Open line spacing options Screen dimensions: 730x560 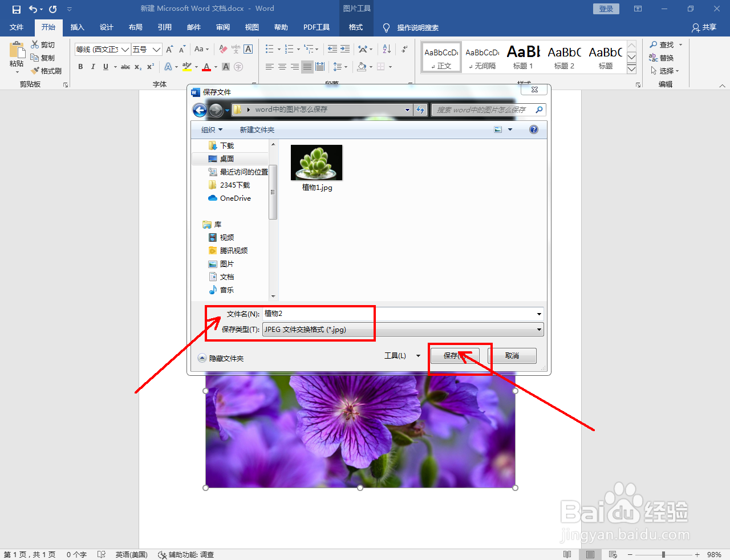coord(338,67)
